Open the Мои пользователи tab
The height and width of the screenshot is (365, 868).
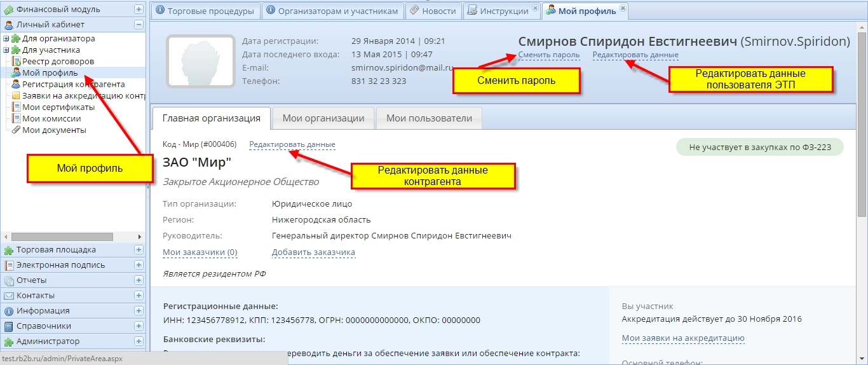[429, 118]
